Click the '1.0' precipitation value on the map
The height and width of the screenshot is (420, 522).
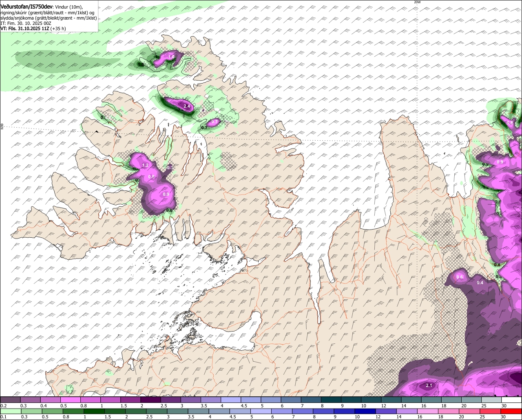click(171, 56)
